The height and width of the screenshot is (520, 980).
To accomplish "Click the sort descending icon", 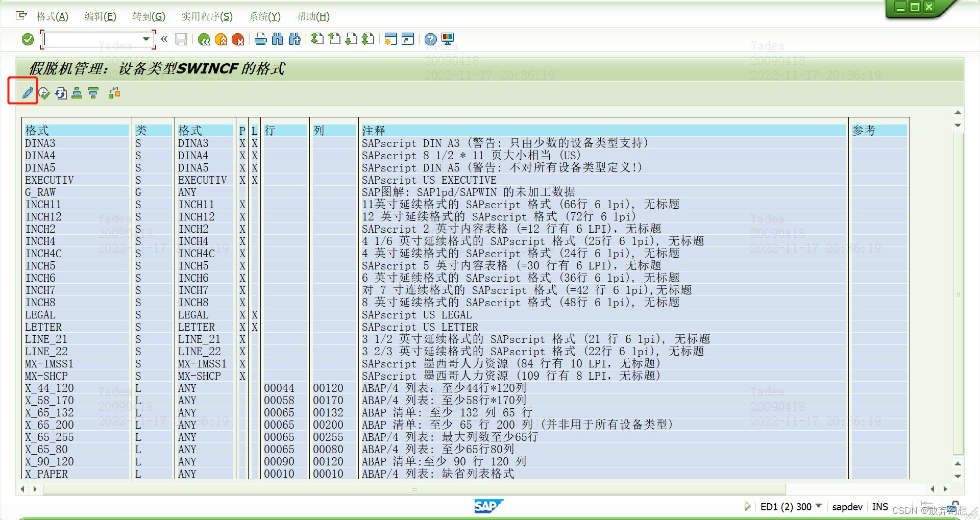I will point(93,93).
